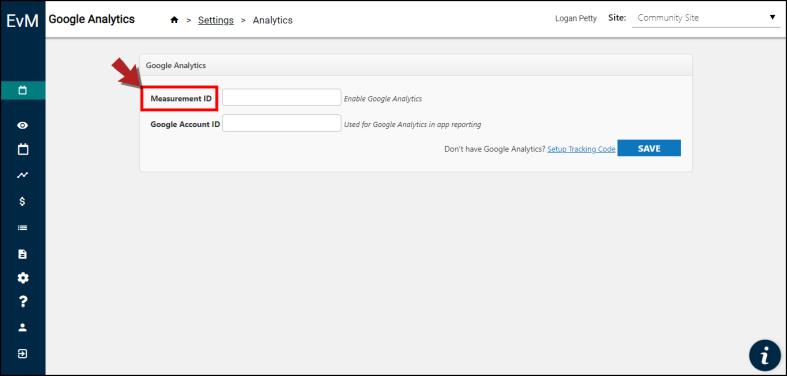
Task: Click the Google Account ID input field
Action: tap(282, 123)
